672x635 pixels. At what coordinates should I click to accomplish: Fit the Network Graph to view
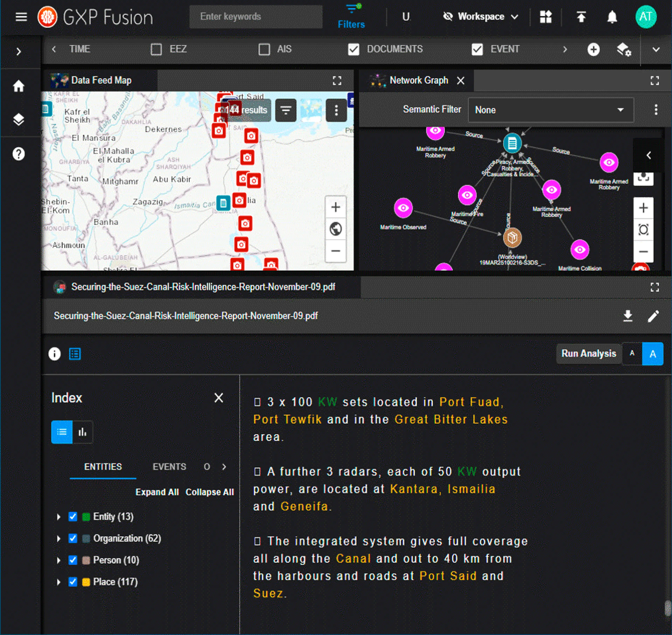[x=643, y=229]
